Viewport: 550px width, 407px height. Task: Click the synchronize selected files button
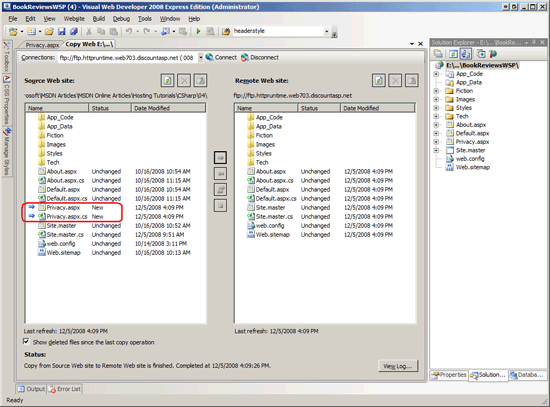[220, 189]
